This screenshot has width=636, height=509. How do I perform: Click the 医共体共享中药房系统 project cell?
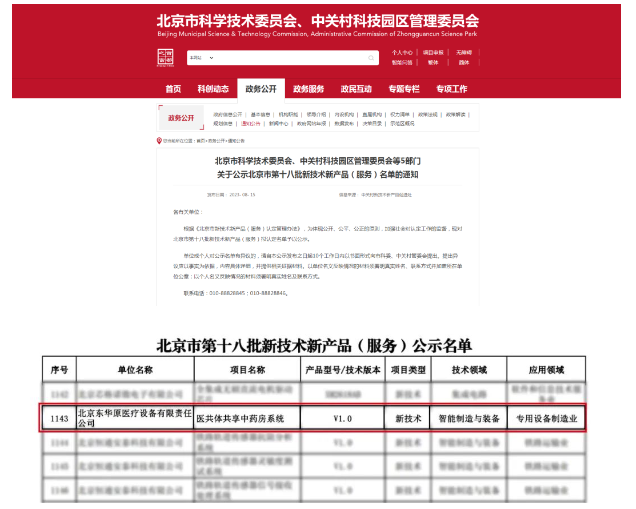[238, 418]
